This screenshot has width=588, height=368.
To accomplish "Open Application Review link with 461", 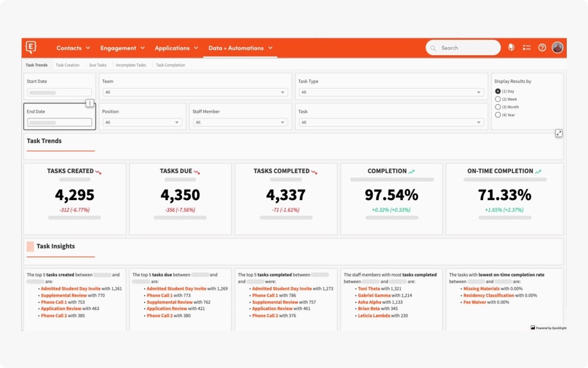I will 272,309.
